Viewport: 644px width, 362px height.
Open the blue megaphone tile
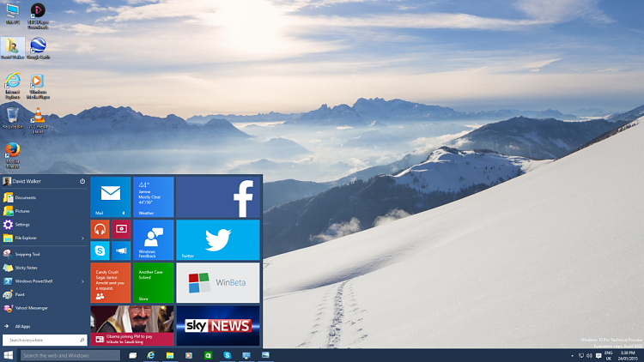pyautogui.click(x=121, y=250)
